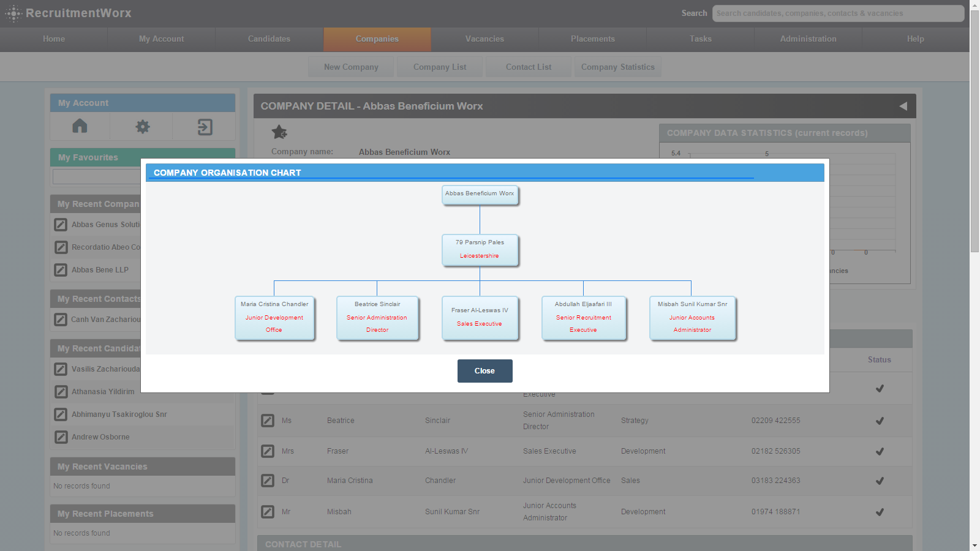
Task: Select Maria Cristina Chandler chart node
Action: coord(274,318)
